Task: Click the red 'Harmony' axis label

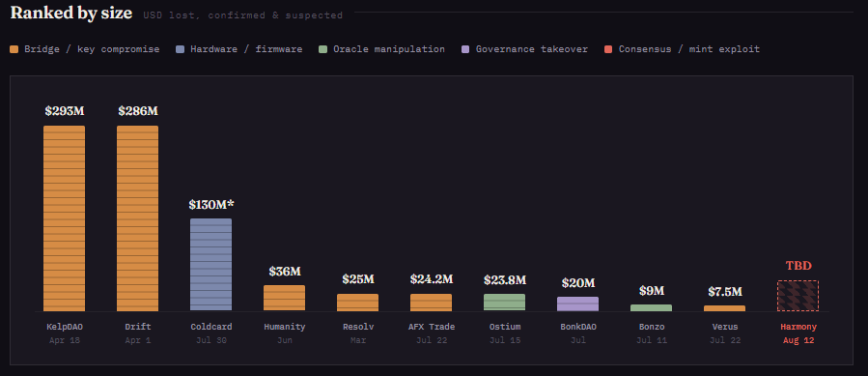Action: [x=798, y=327]
